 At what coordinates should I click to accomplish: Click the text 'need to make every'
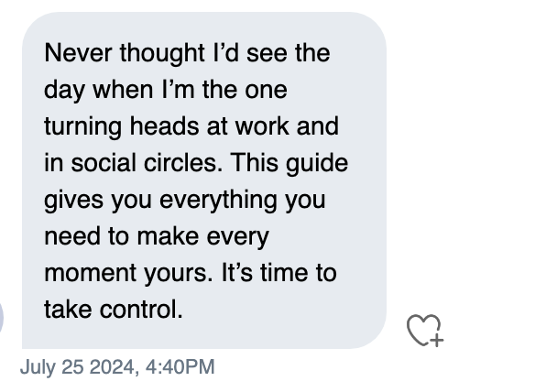pos(157,236)
